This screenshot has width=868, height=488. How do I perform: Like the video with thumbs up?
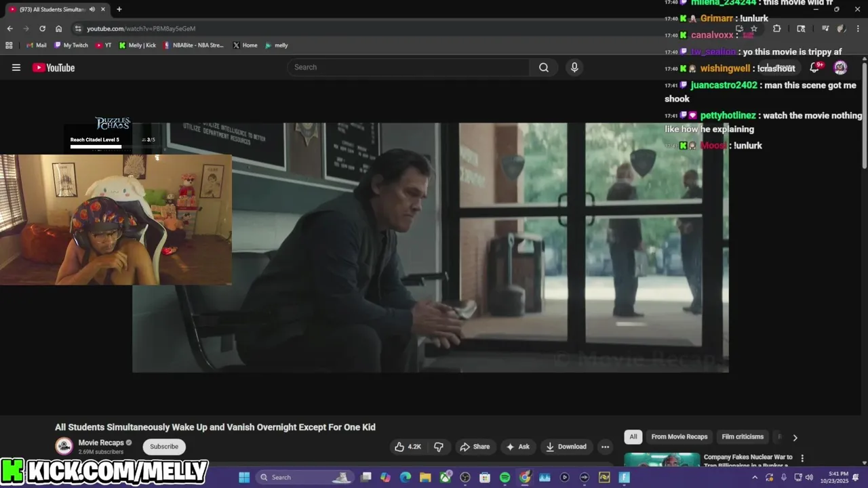(x=408, y=447)
